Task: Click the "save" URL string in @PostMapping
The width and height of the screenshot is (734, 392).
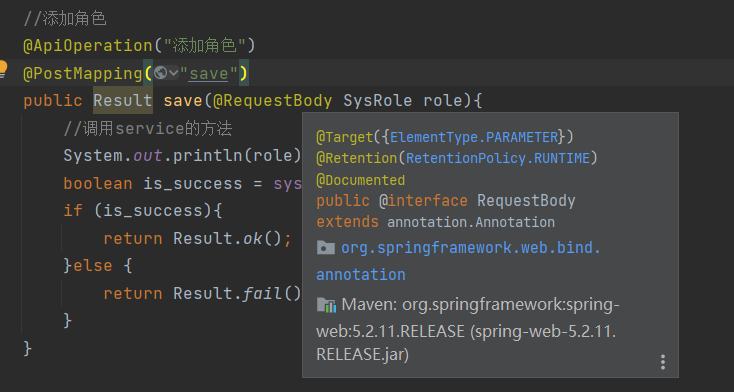Action: coord(209,74)
